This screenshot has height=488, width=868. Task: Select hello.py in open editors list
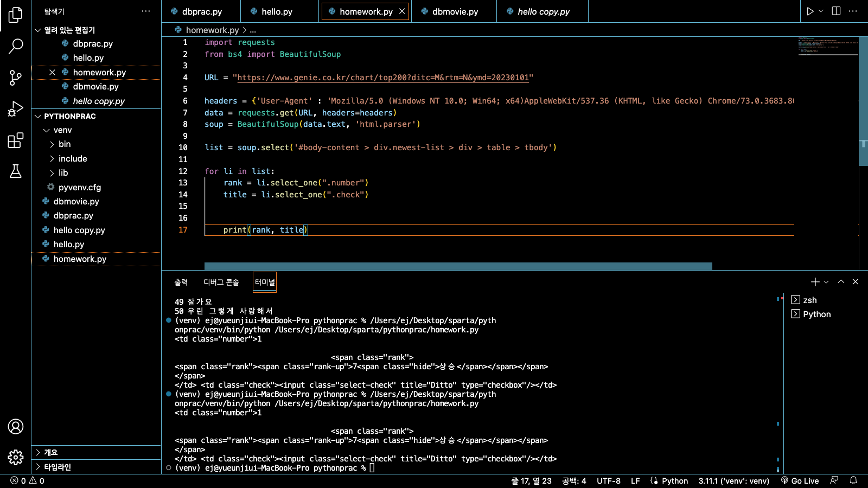[x=96, y=58]
